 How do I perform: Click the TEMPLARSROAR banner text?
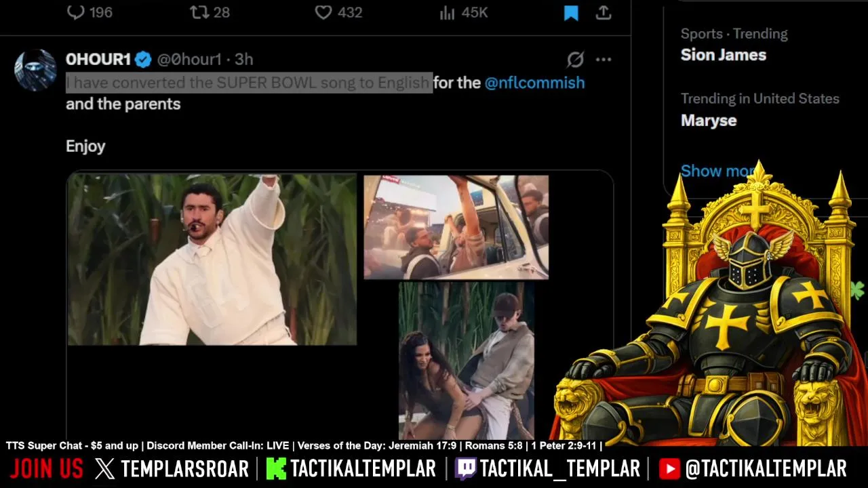185,468
